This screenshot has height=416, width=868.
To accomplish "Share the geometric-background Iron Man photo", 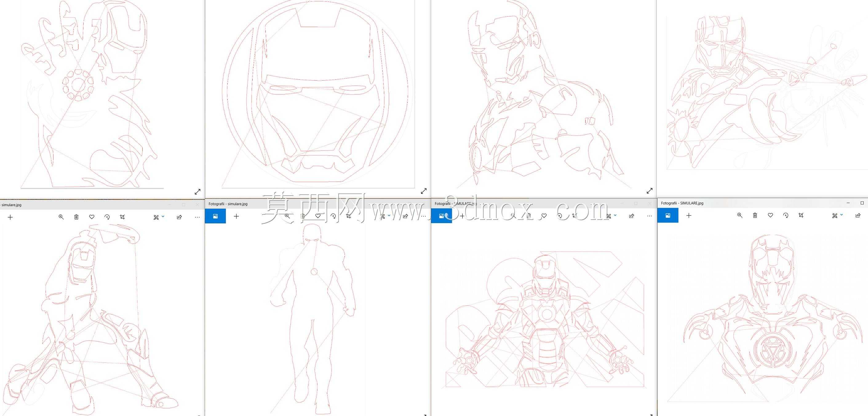I will pos(631,216).
